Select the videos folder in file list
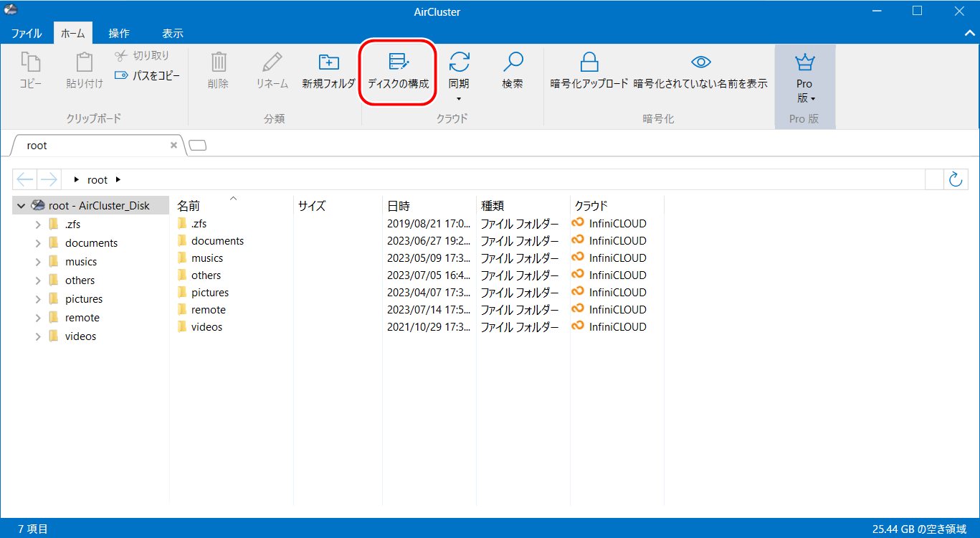980x538 pixels. (206, 327)
